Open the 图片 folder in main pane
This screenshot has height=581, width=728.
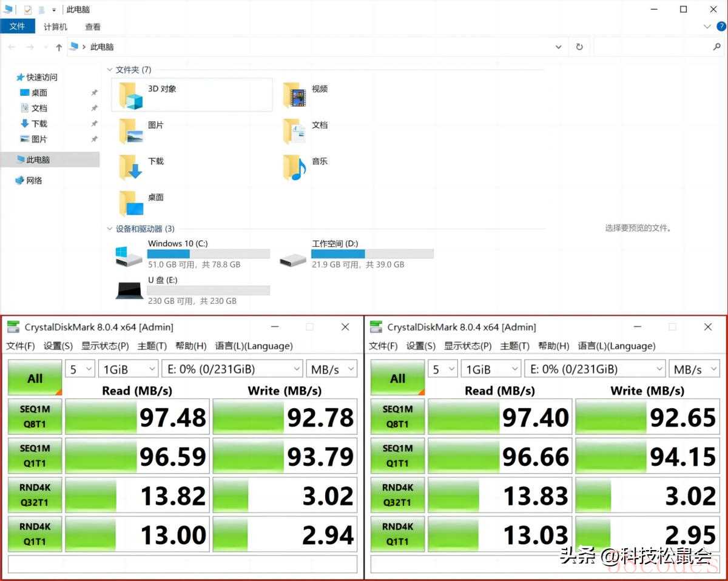click(141, 130)
